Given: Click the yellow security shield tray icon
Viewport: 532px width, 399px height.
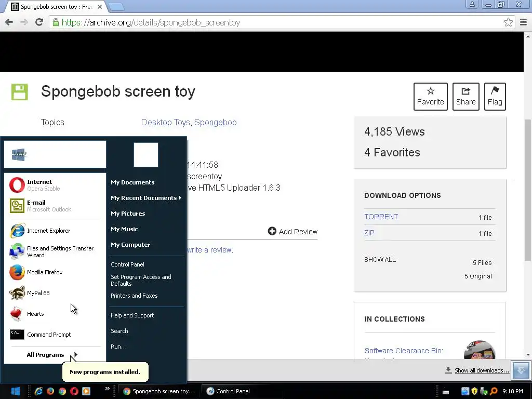Looking at the screenshot, I should [474, 391].
